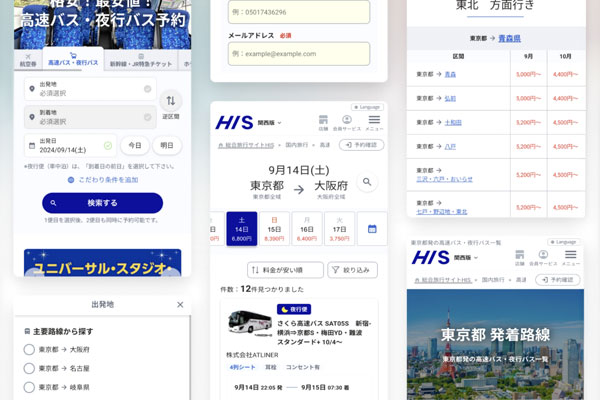Click the 出発地 location pin icon
Screen dimensions: 600x400
click(x=32, y=89)
